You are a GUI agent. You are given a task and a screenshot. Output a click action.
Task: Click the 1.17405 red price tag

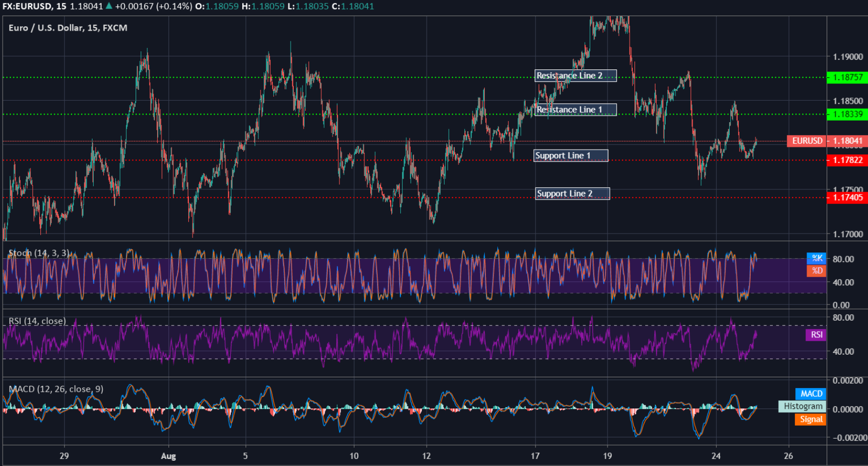pos(847,197)
